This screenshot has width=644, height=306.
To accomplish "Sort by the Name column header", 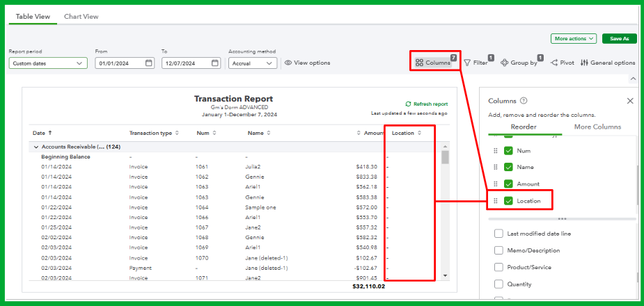I will pyautogui.click(x=259, y=133).
